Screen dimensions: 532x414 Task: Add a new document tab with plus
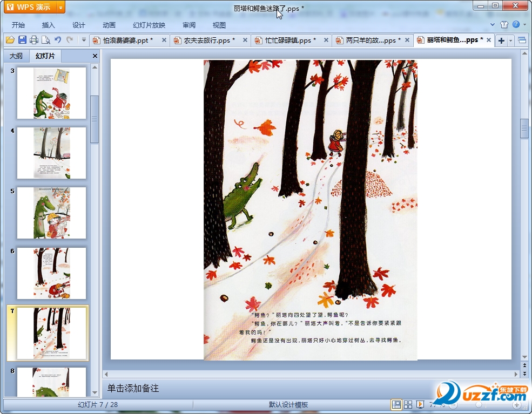[x=501, y=40]
